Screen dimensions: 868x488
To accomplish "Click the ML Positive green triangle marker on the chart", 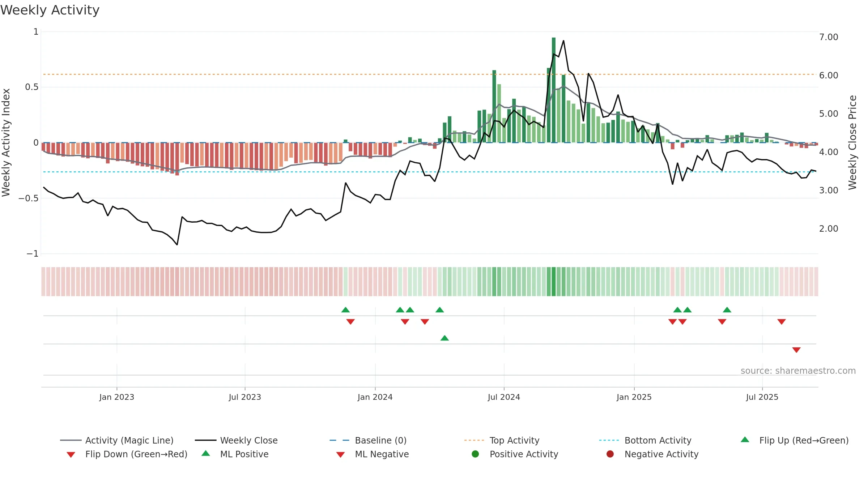I will (x=444, y=338).
